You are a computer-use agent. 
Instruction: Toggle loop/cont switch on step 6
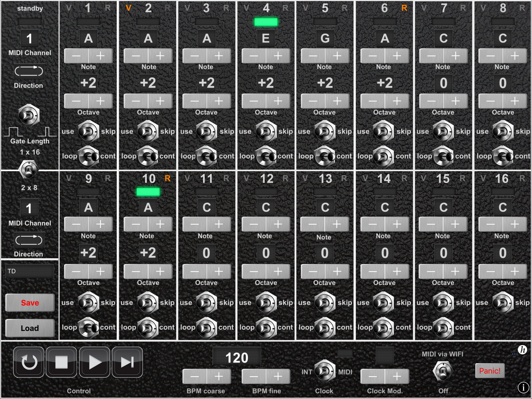click(x=383, y=156)
